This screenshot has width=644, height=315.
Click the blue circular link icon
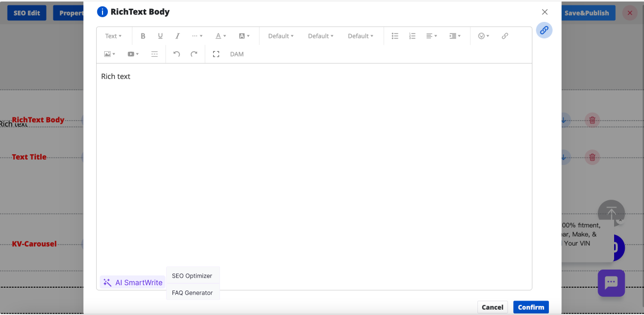point(544,30)
